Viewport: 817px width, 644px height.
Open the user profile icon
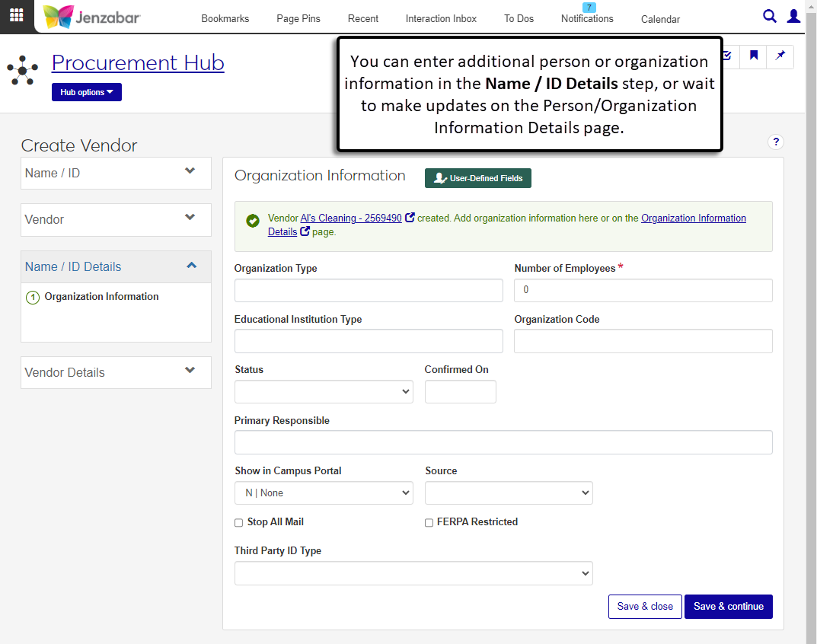pyautogui.click(x=794, y=16)
